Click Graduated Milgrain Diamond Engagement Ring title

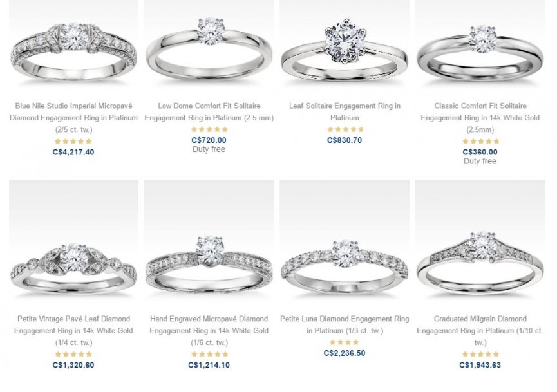point(480,331)
